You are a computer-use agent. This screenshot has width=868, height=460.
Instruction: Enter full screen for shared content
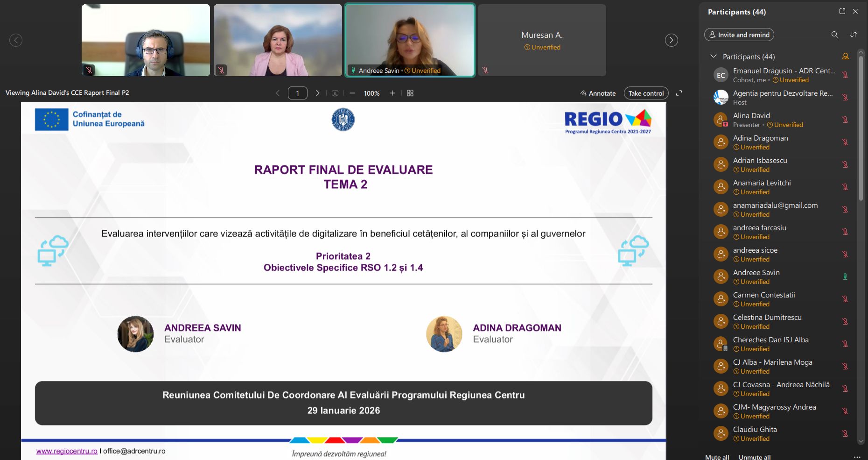click(679, 93)
